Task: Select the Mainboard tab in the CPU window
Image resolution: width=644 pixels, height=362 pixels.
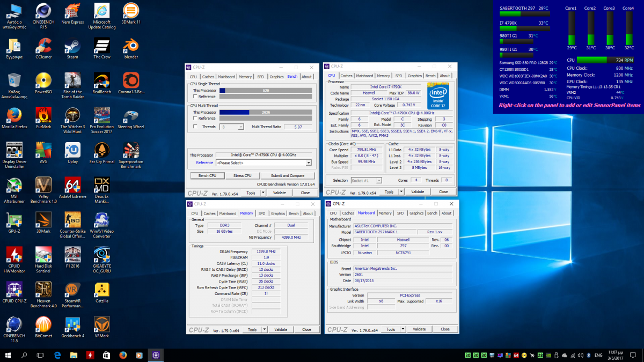Action: pos(364,76)
